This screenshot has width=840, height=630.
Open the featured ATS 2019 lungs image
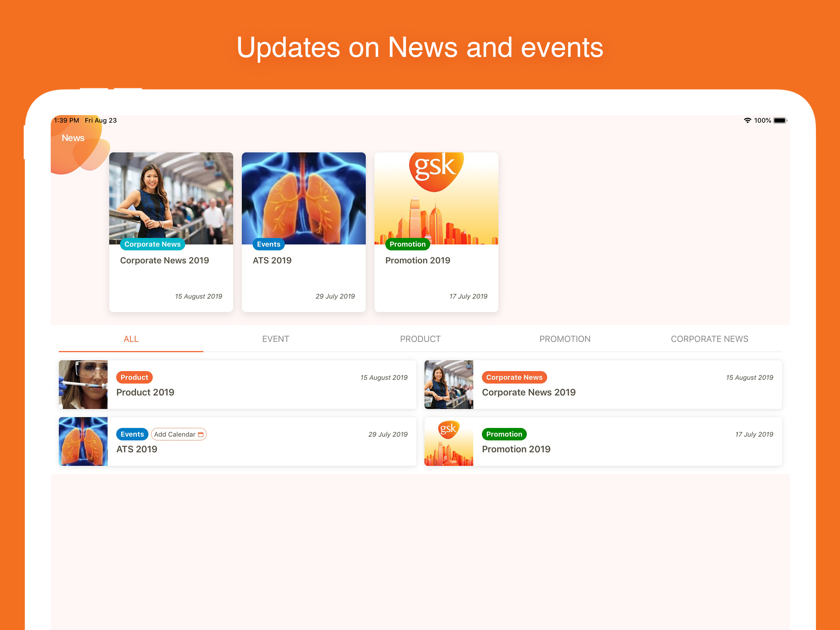(304, 198)
